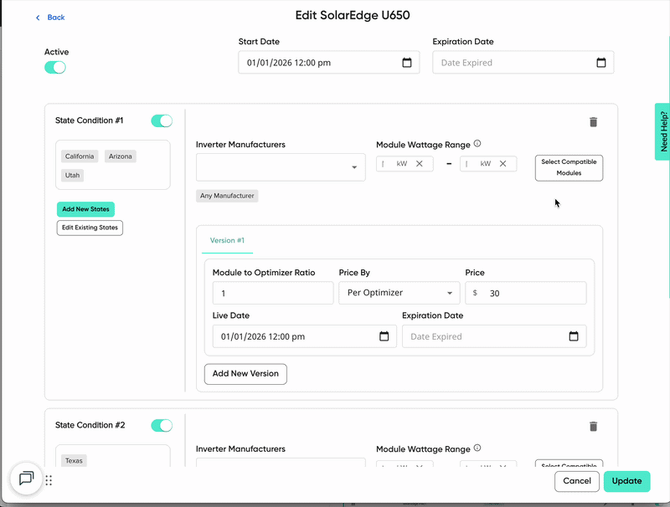Click Select Compatible Modules in Condition #1
The image size is (670, 507).
pyautogui.click(x=569, y=168)
